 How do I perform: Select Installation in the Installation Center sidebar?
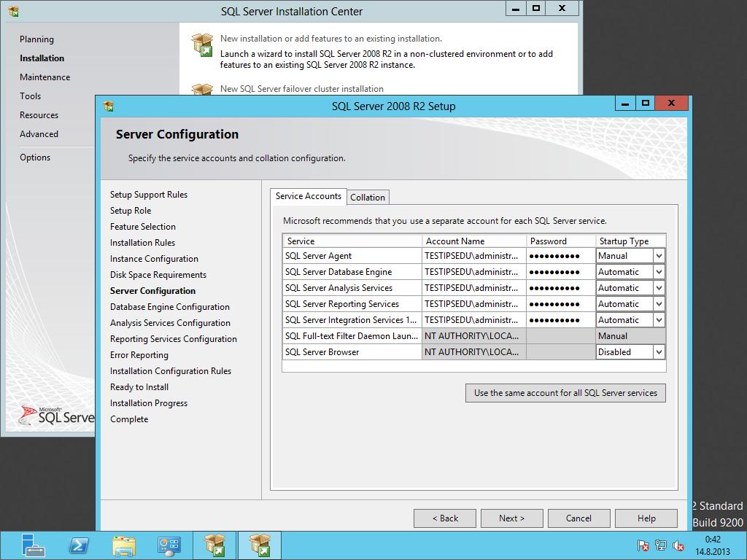pos(42,58)
